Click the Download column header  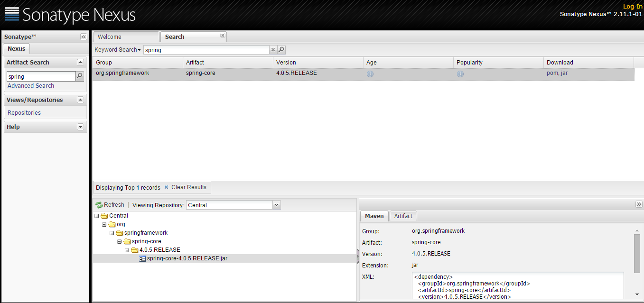[588, 62]
